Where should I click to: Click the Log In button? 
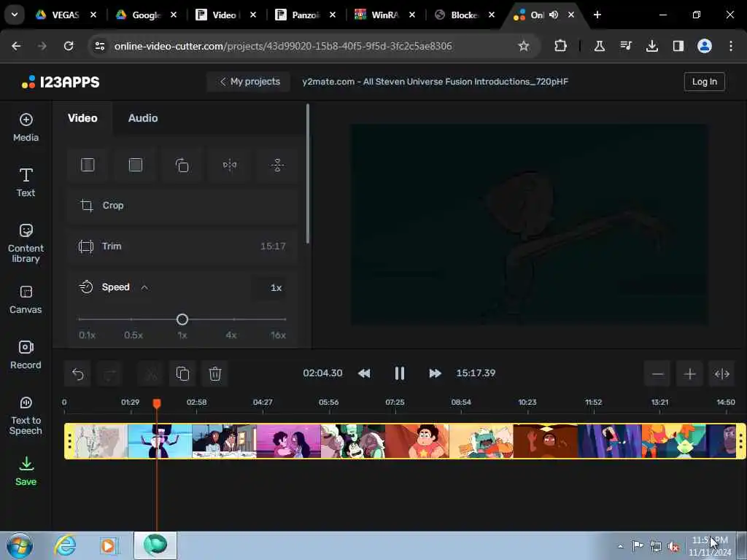tap(704, 82)
